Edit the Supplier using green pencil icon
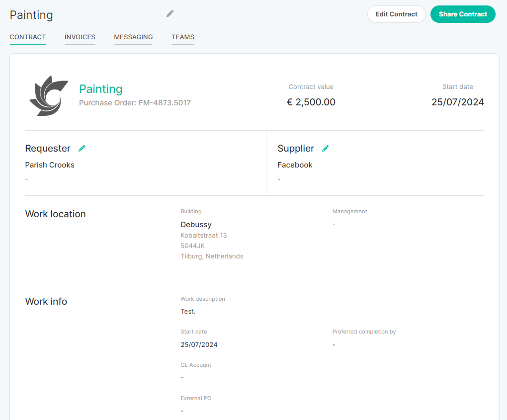The width and height of the screenshot is (507, 420). pos(325,149)
